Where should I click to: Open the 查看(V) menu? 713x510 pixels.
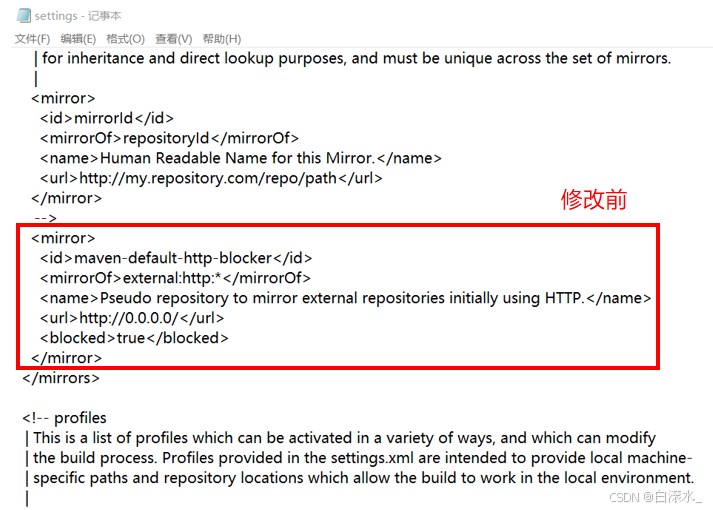173,39
